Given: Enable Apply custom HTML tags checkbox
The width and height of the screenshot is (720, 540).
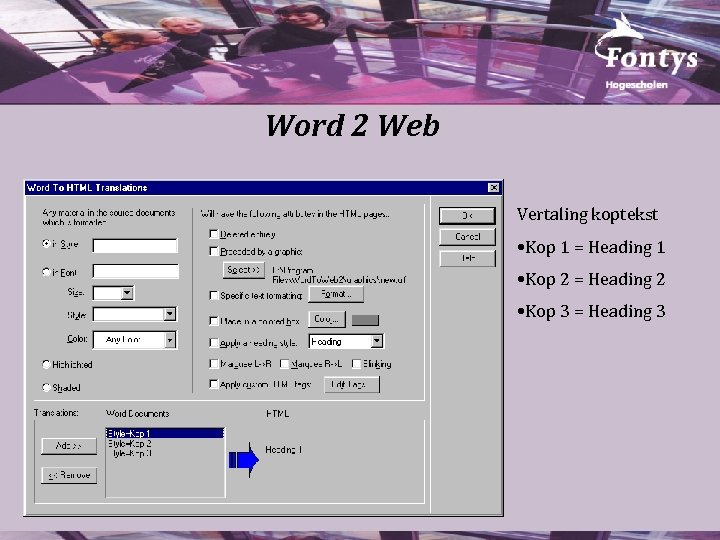Looking at the screenshot, I should tap(214, 384).
